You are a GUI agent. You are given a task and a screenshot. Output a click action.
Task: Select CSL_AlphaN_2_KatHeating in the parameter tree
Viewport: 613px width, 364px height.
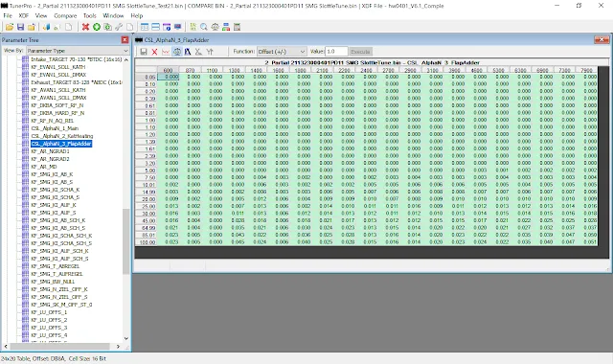tap(62, 136)
